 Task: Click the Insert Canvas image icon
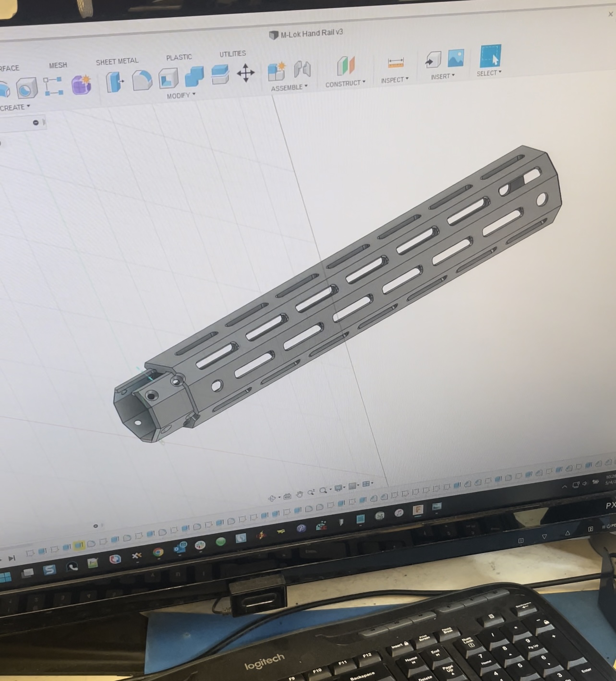pos(455,58)
